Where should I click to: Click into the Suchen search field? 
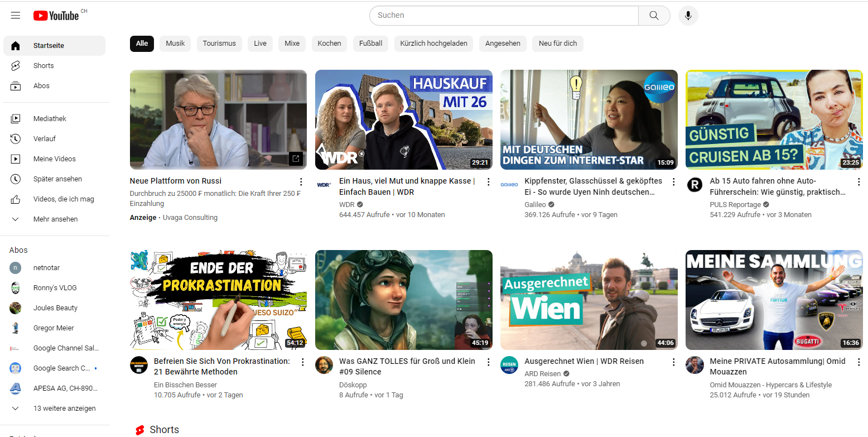pyautogui.click(x=504, y=16)
